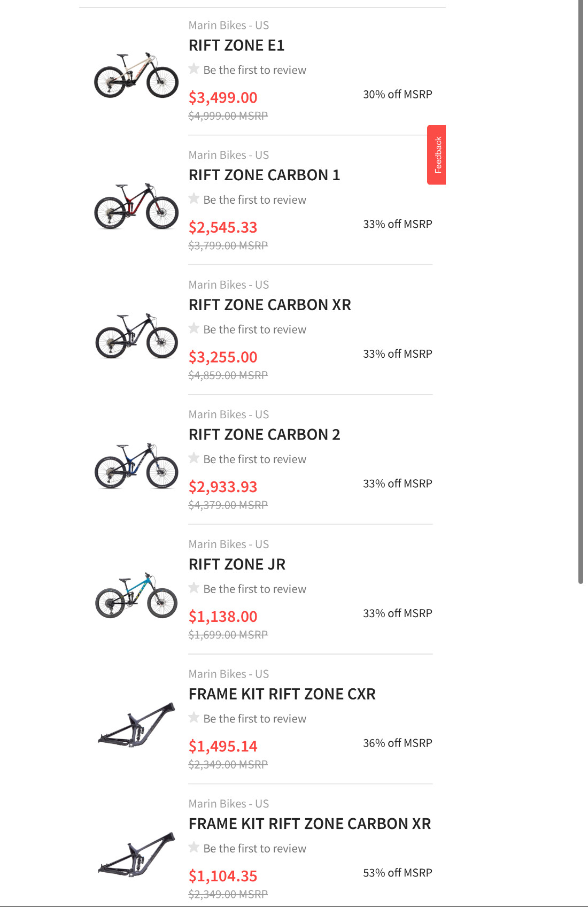Click the star icon under Rift Zone Carbon 2

(194, 458)
